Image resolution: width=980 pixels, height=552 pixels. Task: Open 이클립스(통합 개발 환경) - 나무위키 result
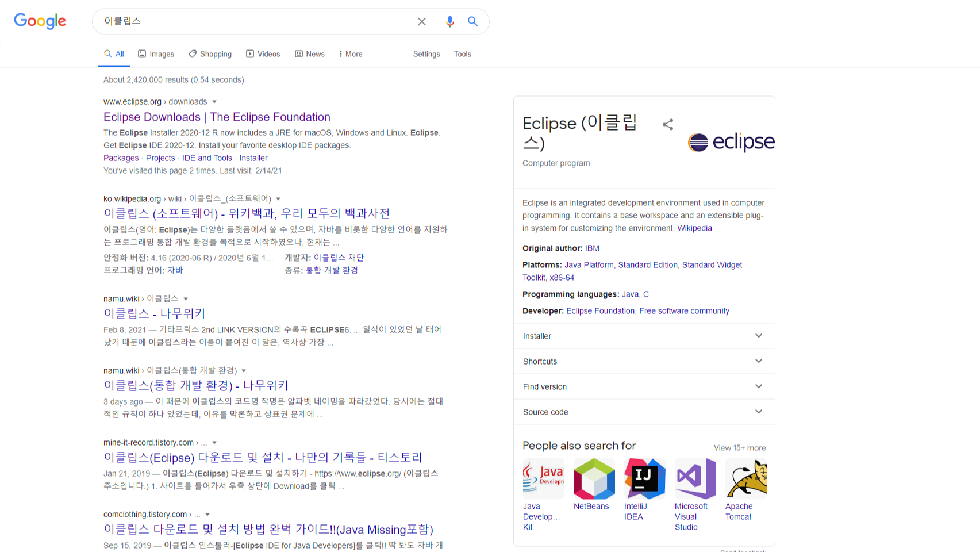click(x=196, y=386)
